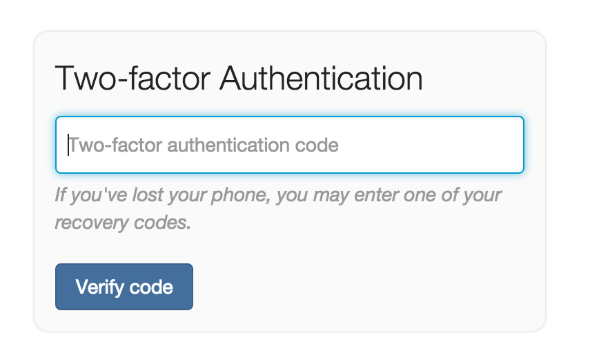Submit the form with Verify code
This screenshot has width=599, height=364.
coord(124,287)
